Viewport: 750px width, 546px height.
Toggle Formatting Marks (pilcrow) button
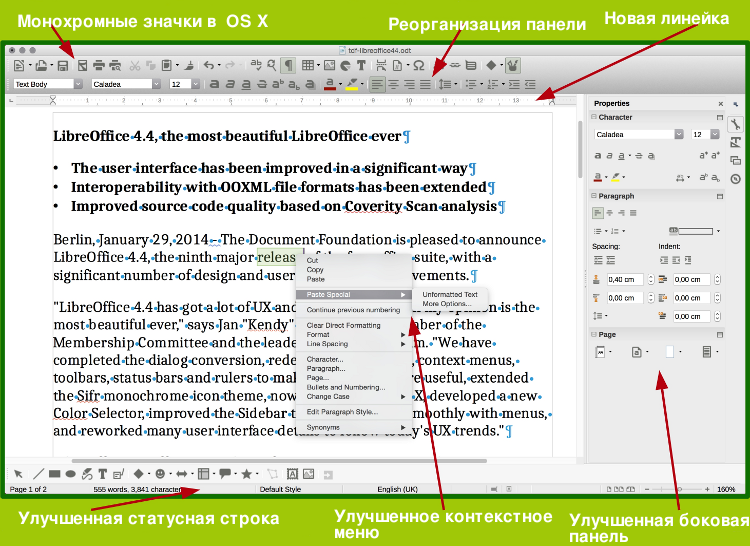(288, 66)
